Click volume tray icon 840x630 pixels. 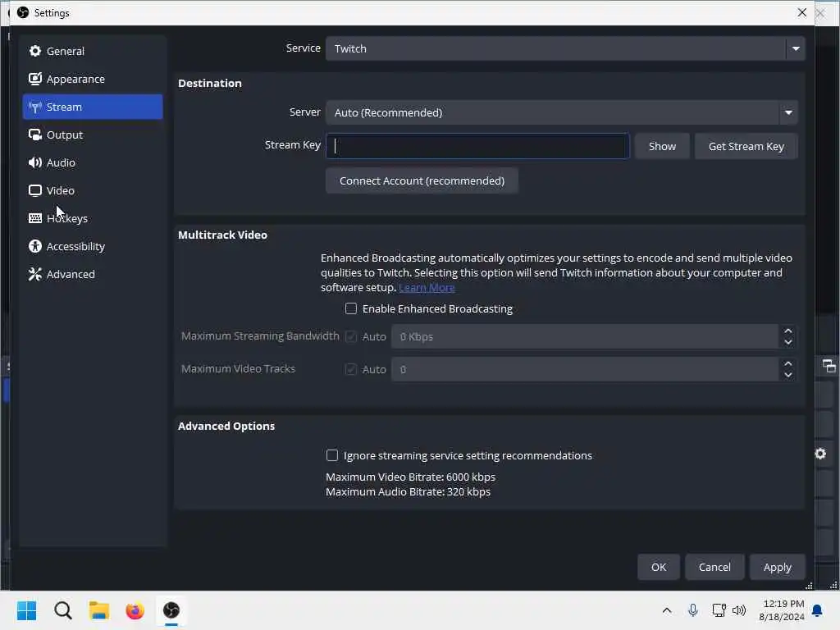tap(739, 610)
